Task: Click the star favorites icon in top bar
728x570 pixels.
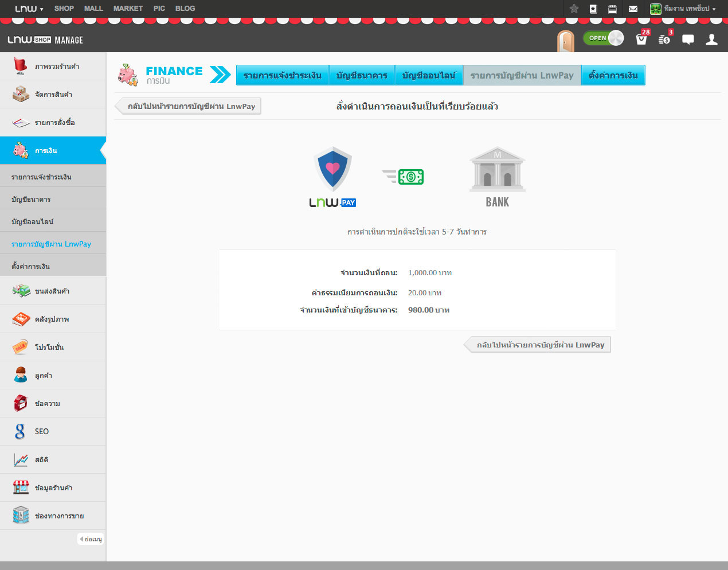Action: (x=574, y=9)
